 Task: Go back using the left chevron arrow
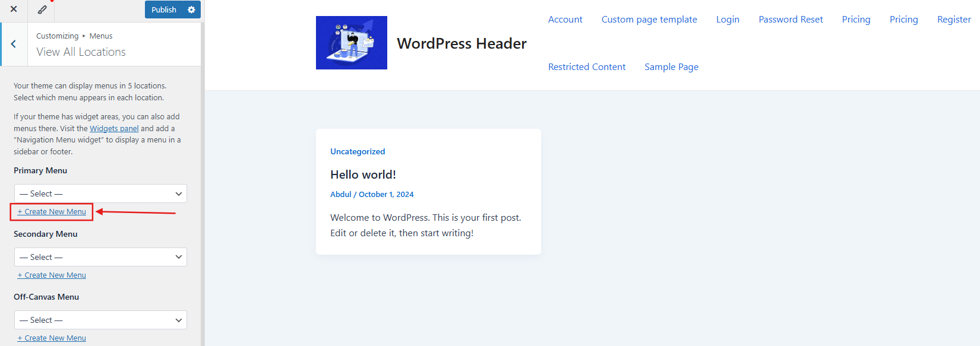pyautogui.click(x=14, y=44)
